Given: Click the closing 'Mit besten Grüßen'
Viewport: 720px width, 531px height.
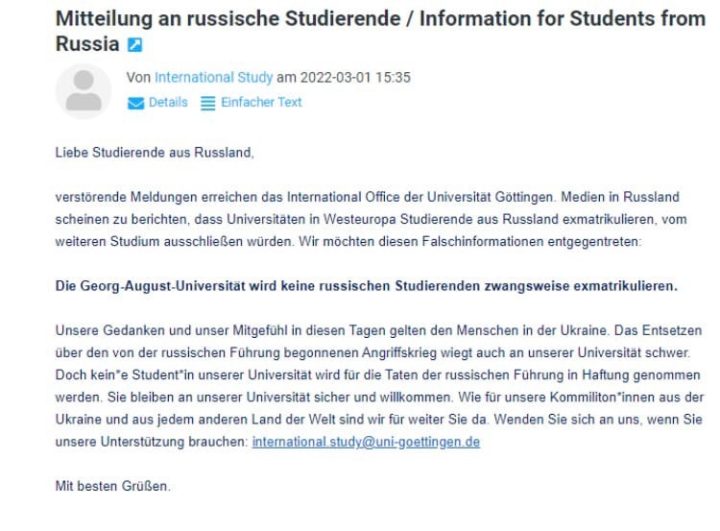Looking at the screenshot, I should click(x=112, y=486).
